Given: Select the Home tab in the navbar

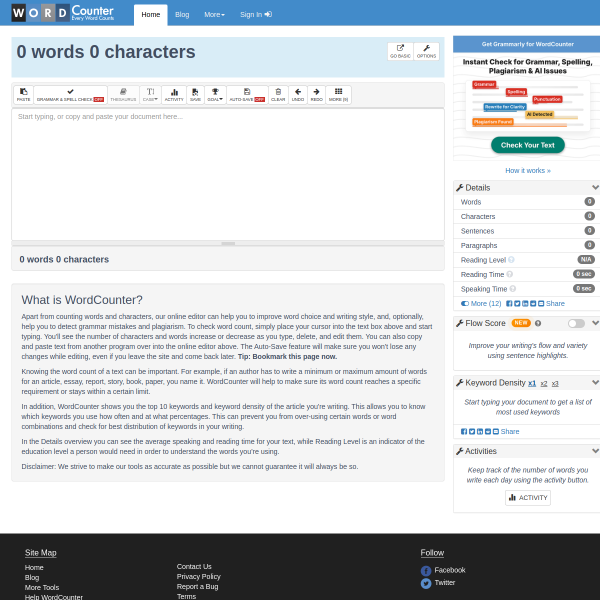Looking at the screenshot, I should (x=151, y=15).
